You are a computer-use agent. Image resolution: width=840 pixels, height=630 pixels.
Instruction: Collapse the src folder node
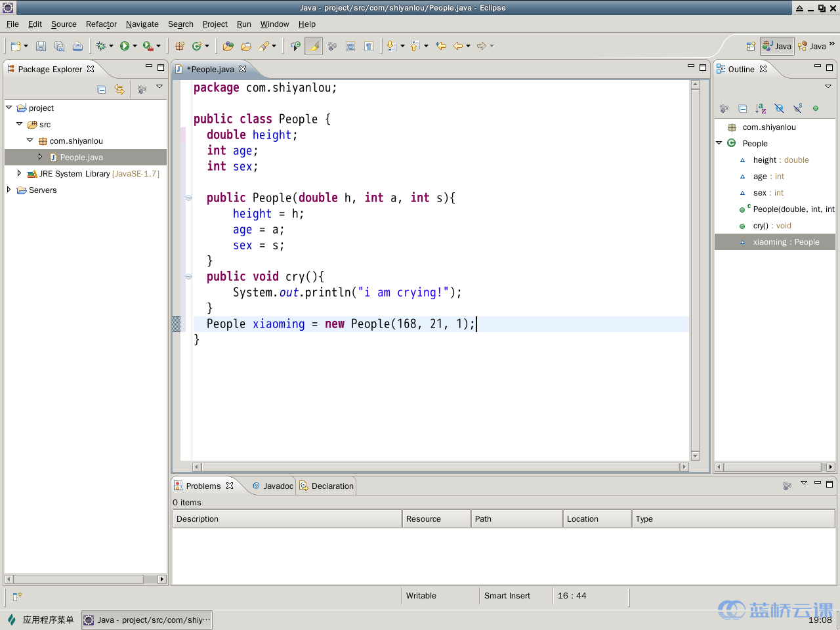[x=19, y=123]
